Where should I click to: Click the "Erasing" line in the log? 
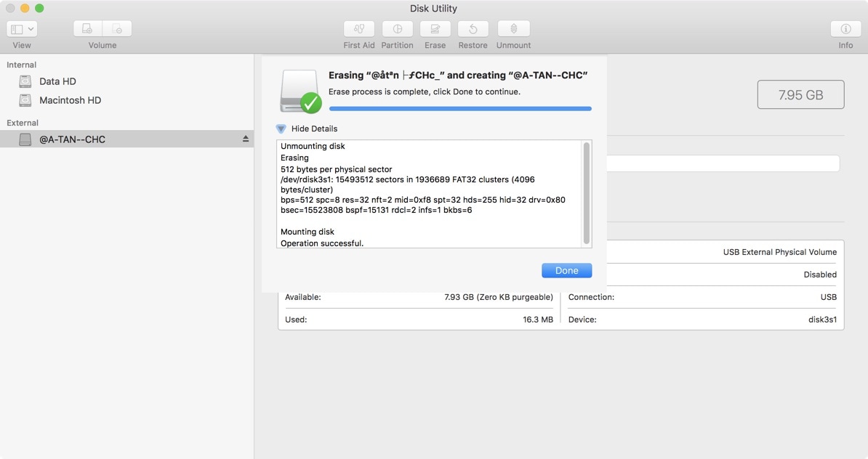tap(294, 158)
